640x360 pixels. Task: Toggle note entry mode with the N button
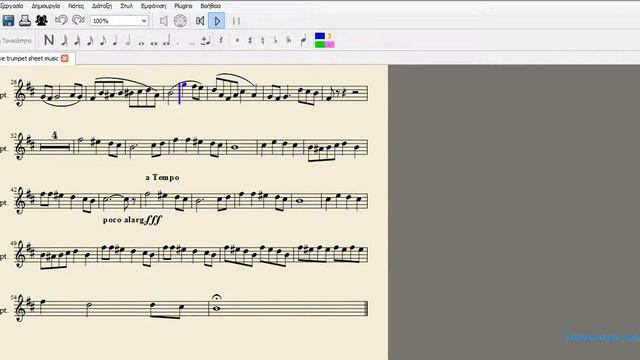pos(49,40)
